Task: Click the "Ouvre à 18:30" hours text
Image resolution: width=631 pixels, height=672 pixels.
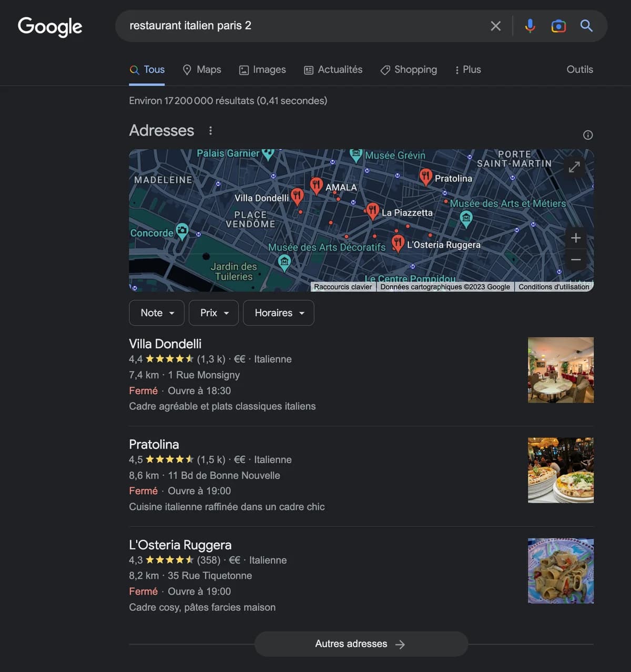Action: coord(199,391)
